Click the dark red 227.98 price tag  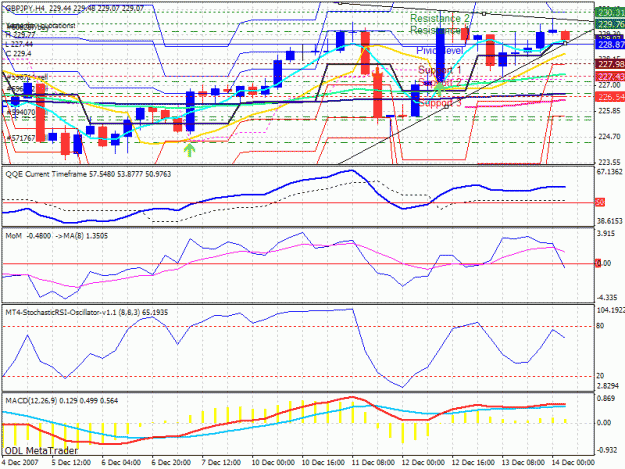(610, 64)
